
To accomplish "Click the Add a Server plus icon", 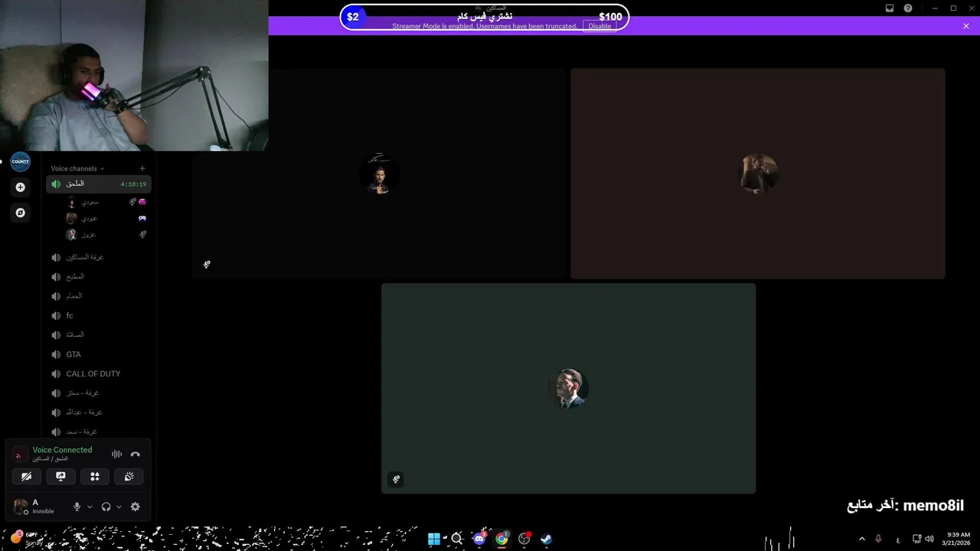I will pyautogui.click(x=21, y=187).
